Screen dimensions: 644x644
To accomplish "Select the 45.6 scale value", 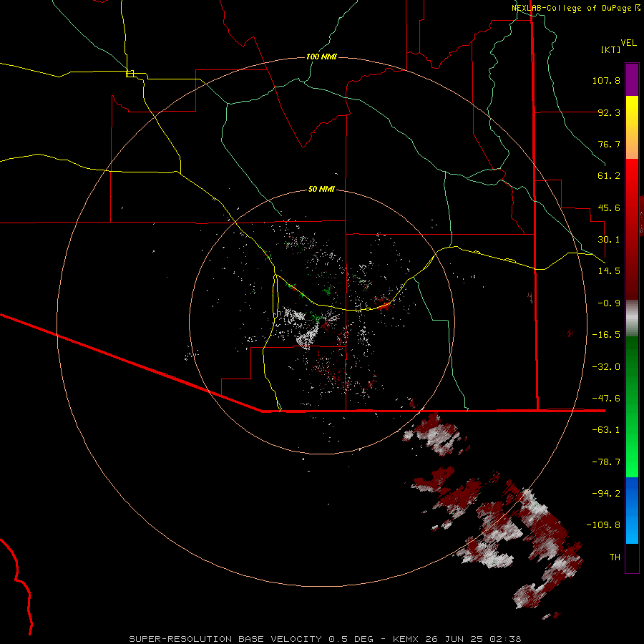I will pyautogui.click(x=609, y=208).
